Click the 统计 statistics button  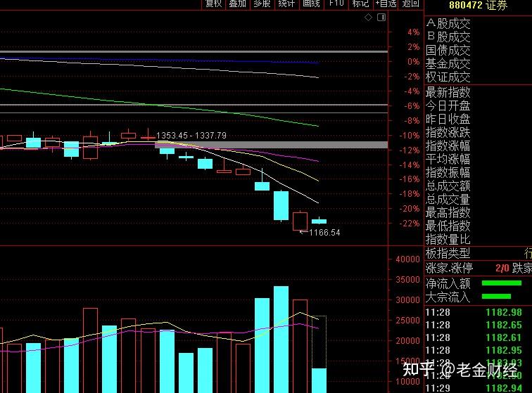(x=286, y=4)
